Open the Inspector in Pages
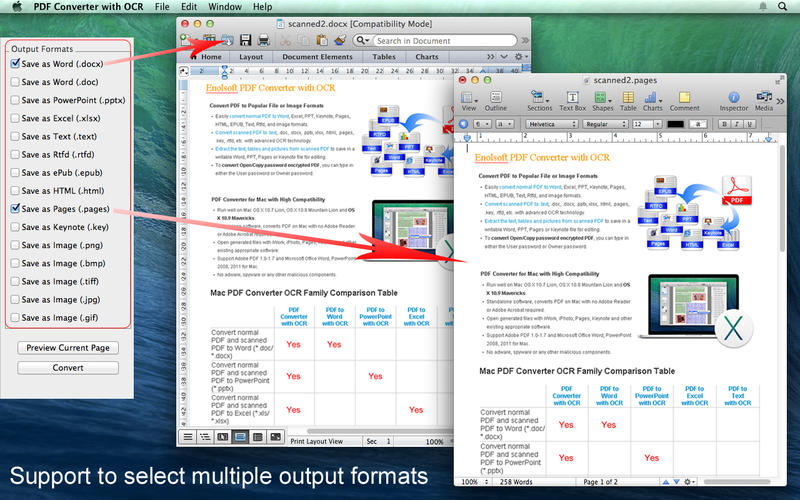The height and width of the screenshot is (500, 800). click(734, 101)
